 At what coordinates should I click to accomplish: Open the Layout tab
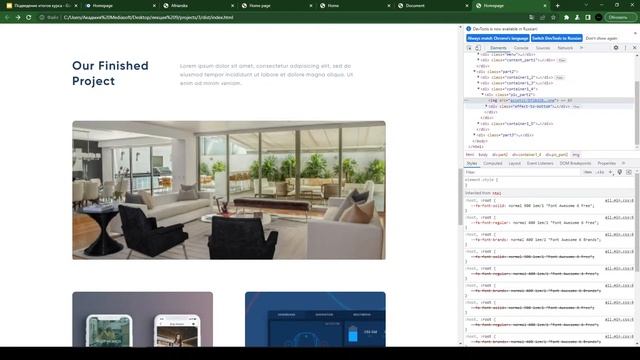[515, 163]
